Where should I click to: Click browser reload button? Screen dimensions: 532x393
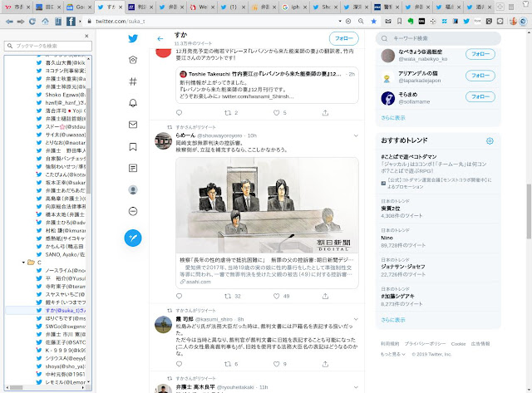pos(32,22)
